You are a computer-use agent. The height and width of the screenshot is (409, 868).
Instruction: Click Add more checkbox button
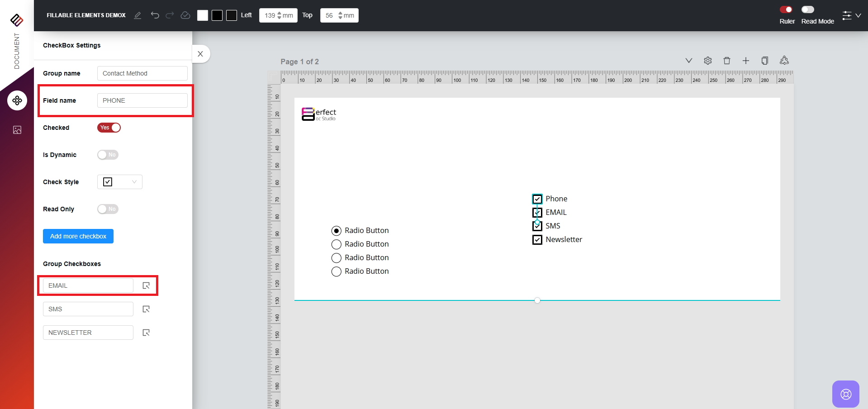(78, 236)
